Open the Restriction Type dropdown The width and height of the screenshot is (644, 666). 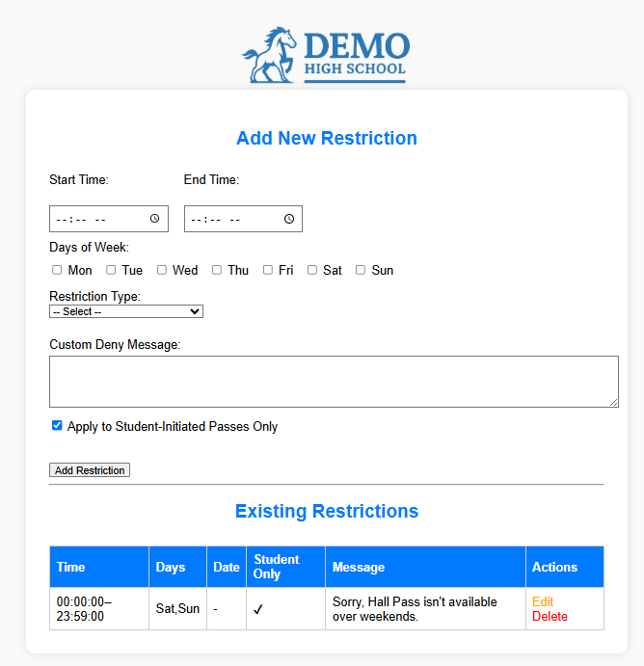(x=126, y=311)
